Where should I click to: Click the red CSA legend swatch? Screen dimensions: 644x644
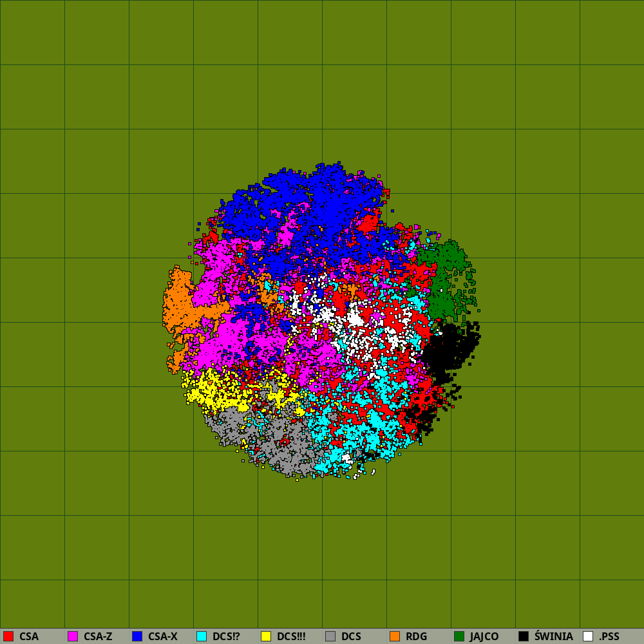tap(8, 636)
